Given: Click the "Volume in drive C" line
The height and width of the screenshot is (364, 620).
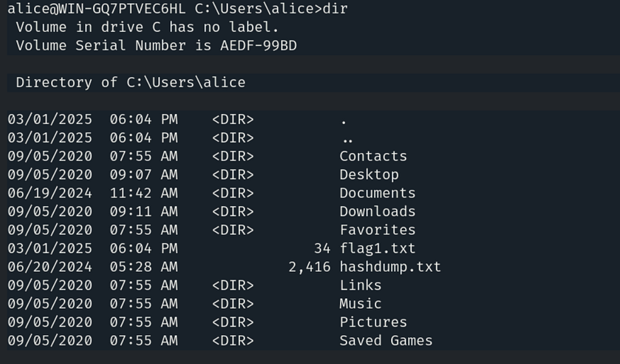Looking at the screenshot, I should (147, 28).
